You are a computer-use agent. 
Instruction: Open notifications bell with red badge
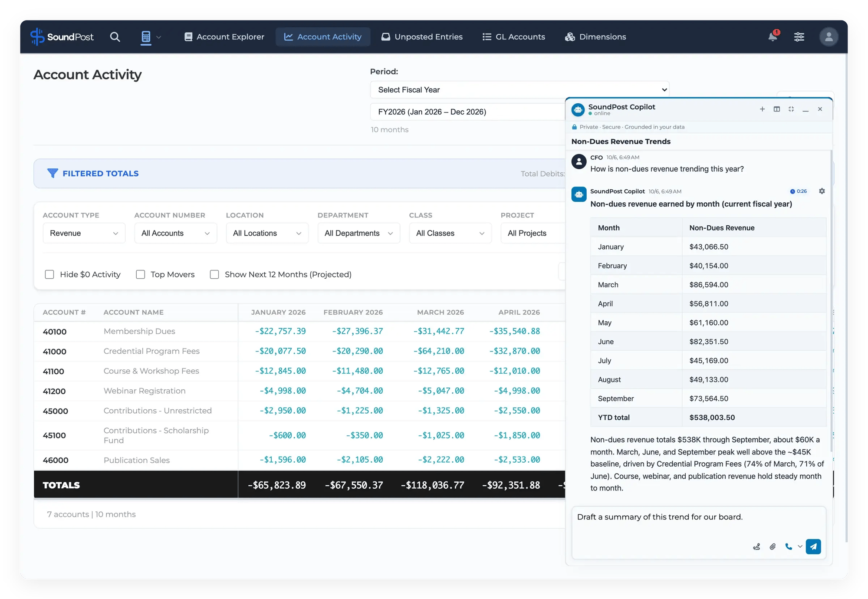pos(773,36)
